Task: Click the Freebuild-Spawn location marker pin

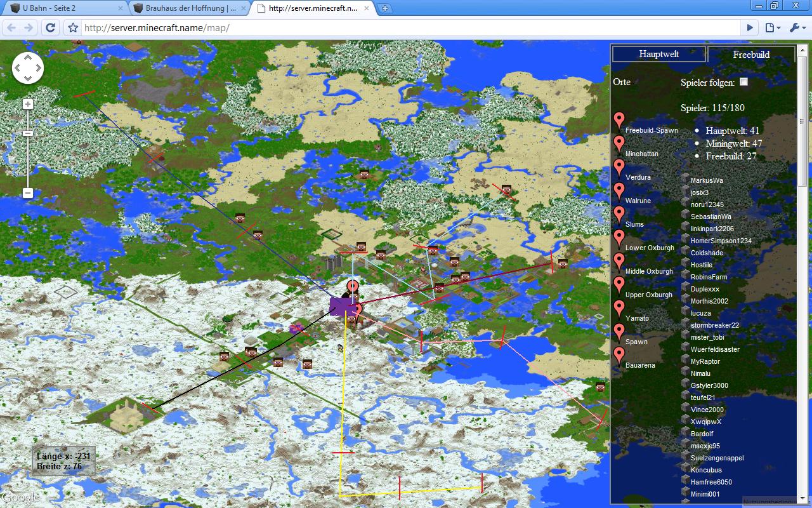Action: point(619,121)
